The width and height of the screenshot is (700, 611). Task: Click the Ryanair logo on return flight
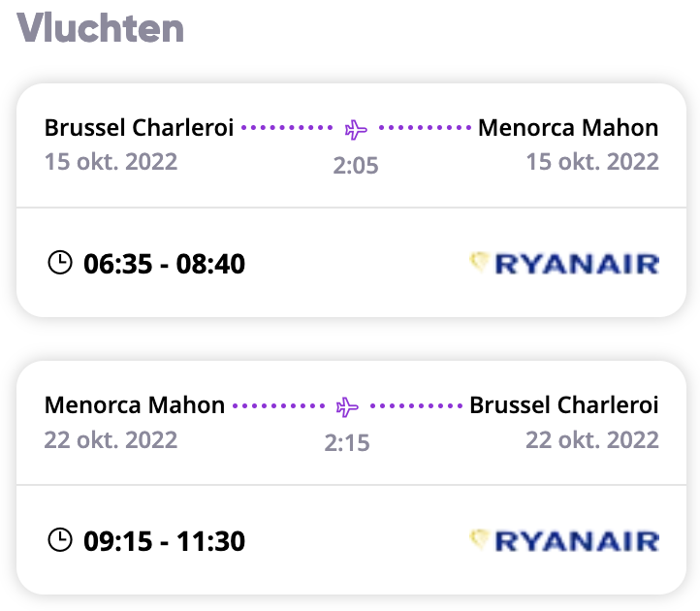(x=564, y=540)
